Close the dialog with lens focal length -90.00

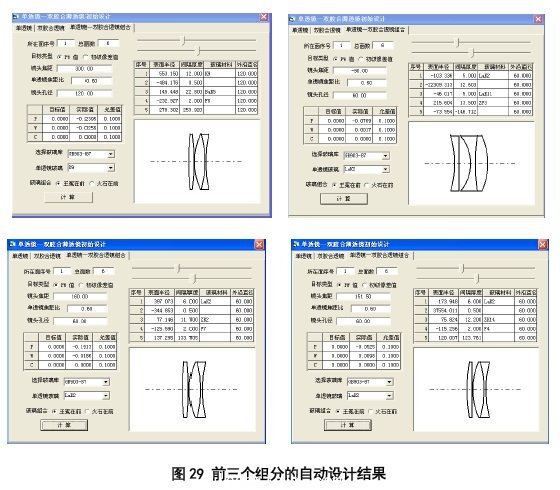[538, 19]
